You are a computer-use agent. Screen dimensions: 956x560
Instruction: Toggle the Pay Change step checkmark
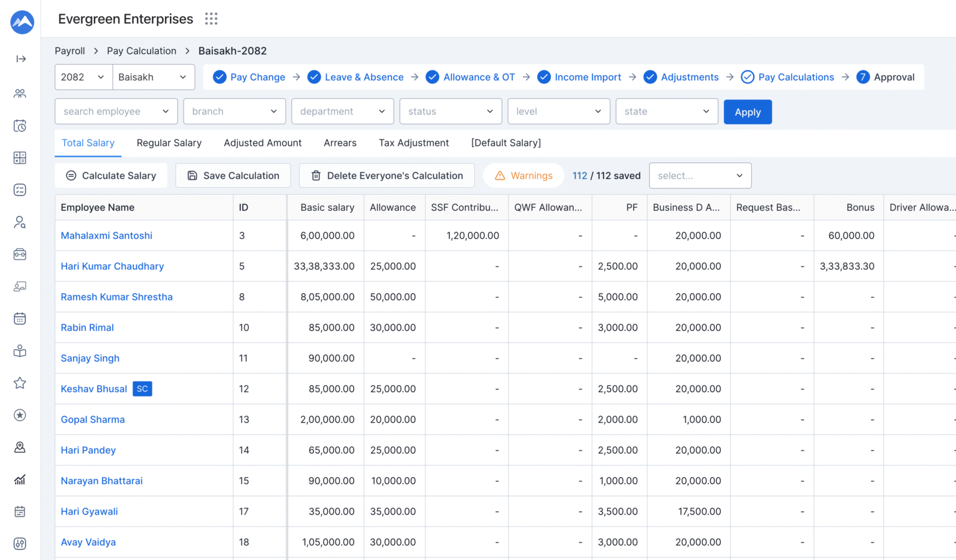click(x=219, y=77)
